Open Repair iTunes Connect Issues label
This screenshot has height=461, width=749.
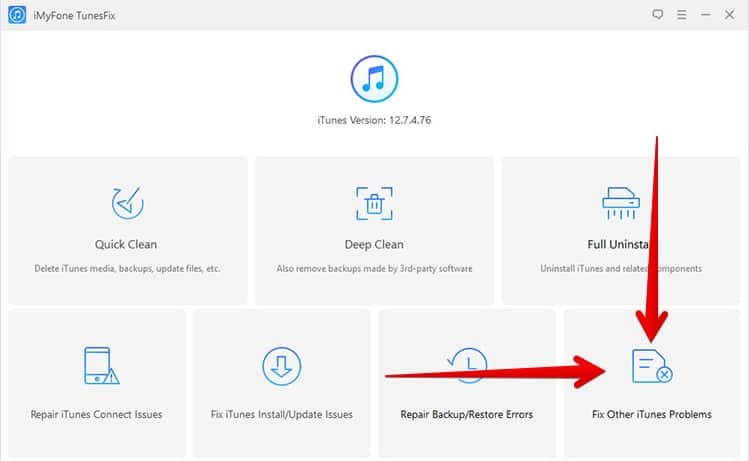tap(96, 414)
